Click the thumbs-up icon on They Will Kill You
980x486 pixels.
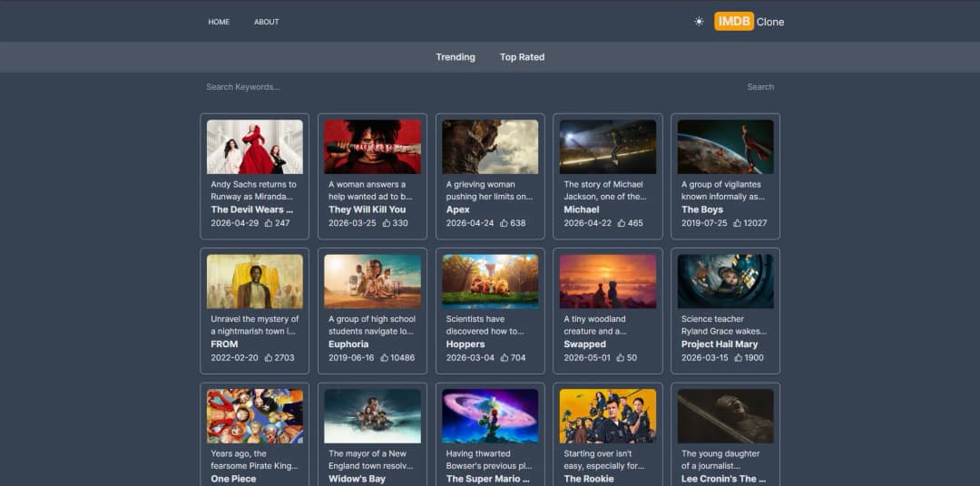(387, 223)
